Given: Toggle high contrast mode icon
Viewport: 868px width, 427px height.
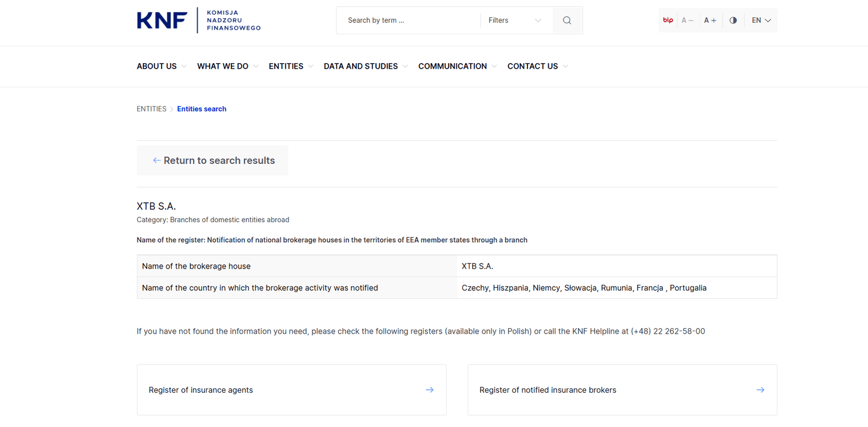Looking at the screenshot, I should (x=733, y=20).
